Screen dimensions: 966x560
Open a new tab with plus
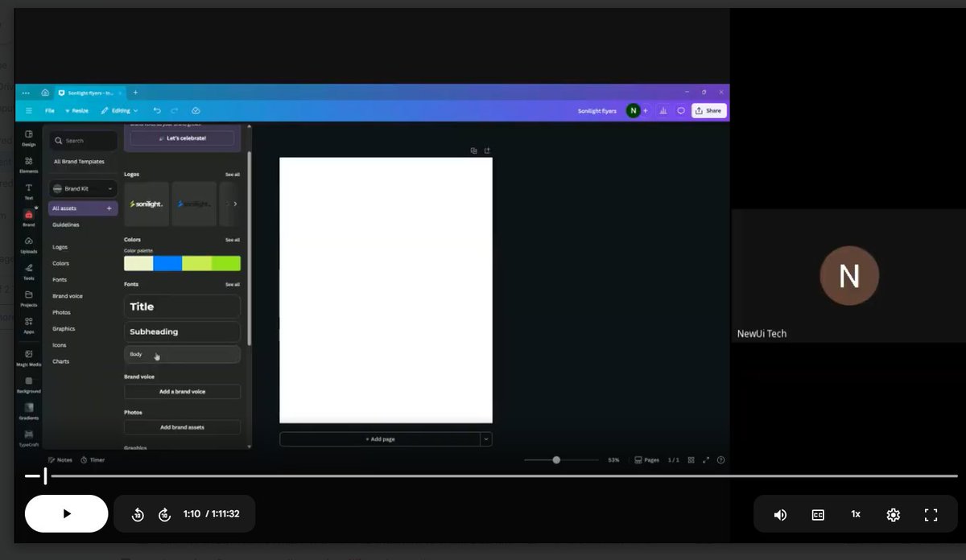pyautogui.click(x=135, y=93)
